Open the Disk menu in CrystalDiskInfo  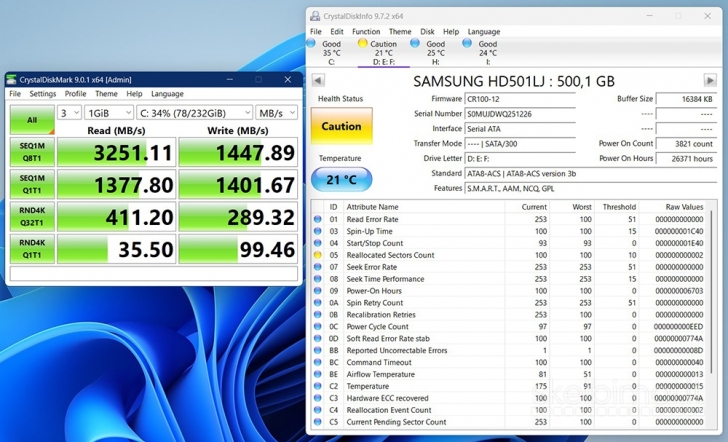(x=427, y=31)
